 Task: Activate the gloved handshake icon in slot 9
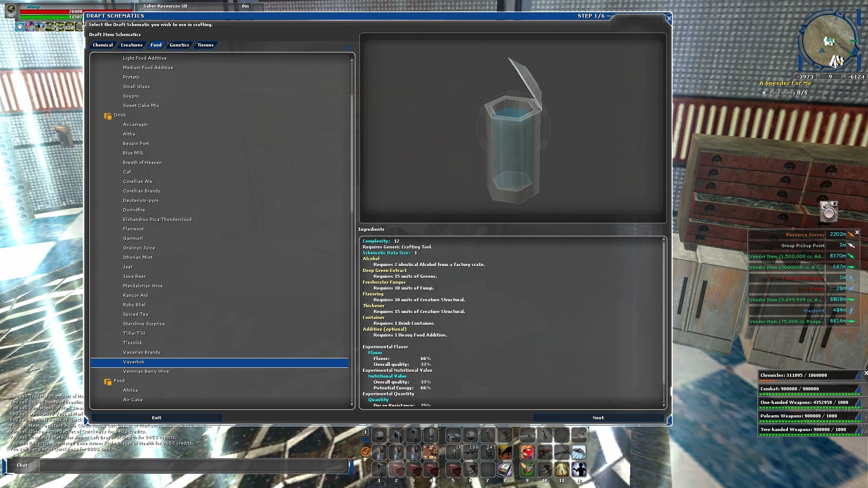coord(527,469)
